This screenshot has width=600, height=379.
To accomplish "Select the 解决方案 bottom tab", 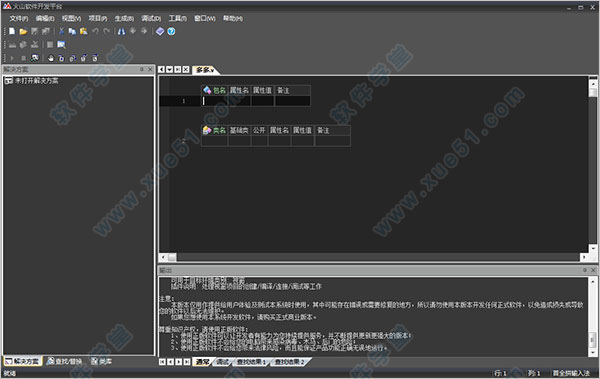I will (22, 361).
